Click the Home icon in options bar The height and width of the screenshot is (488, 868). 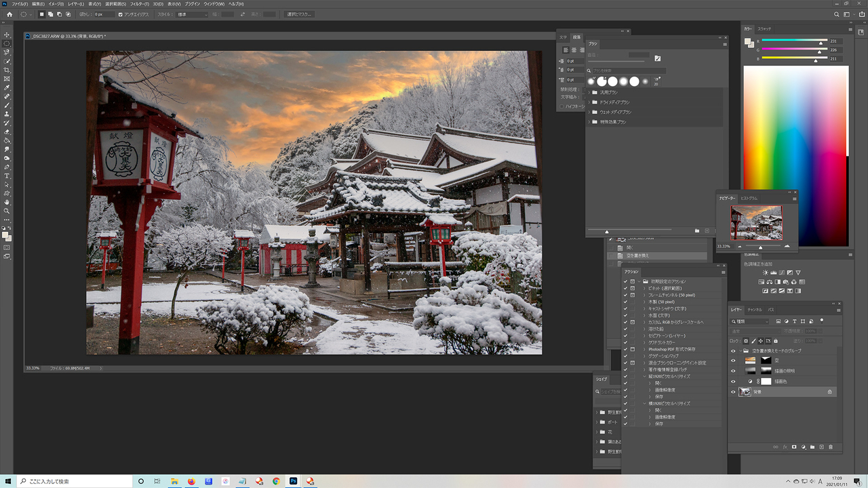9,14
